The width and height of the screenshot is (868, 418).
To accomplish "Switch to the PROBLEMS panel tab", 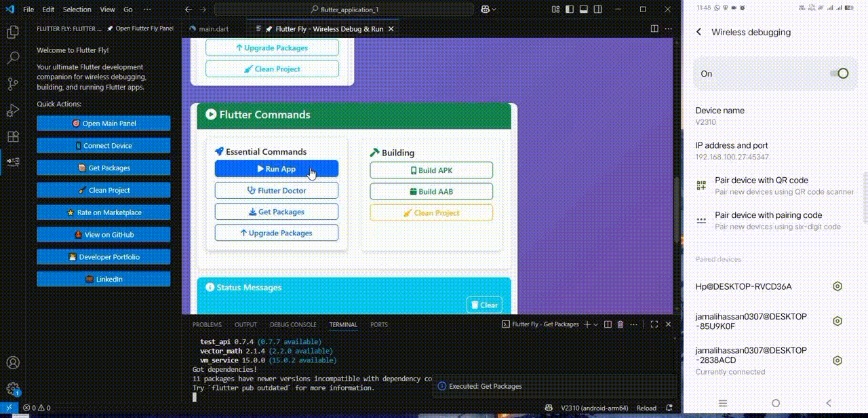I will [x=207, y=324].
